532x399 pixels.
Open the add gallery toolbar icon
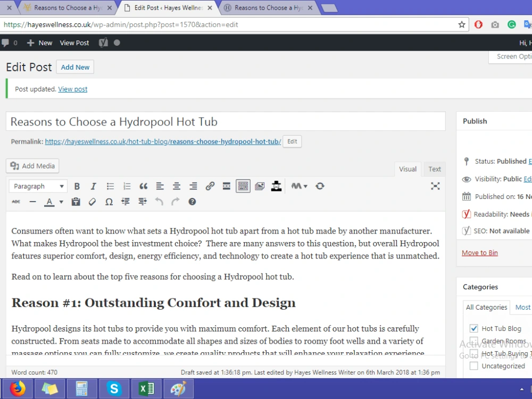pyautogui.click(x=260, y=186)
